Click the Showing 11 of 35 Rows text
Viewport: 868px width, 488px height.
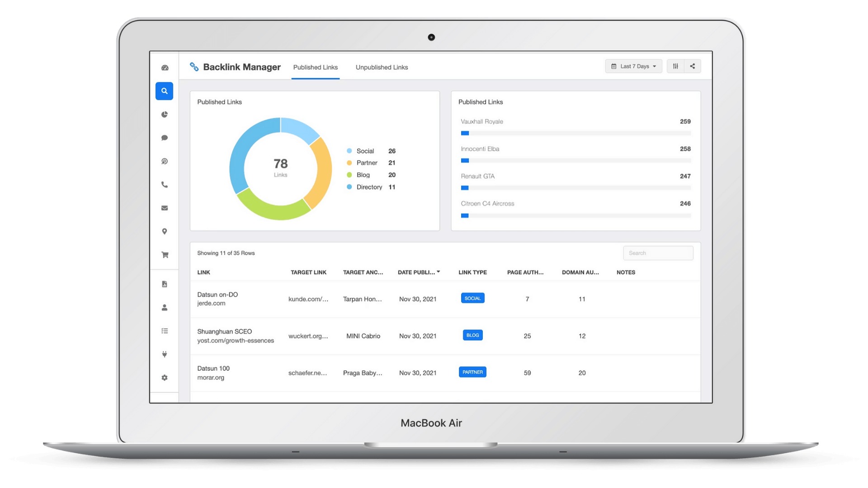pyautogui.click(x=226, y=253)
